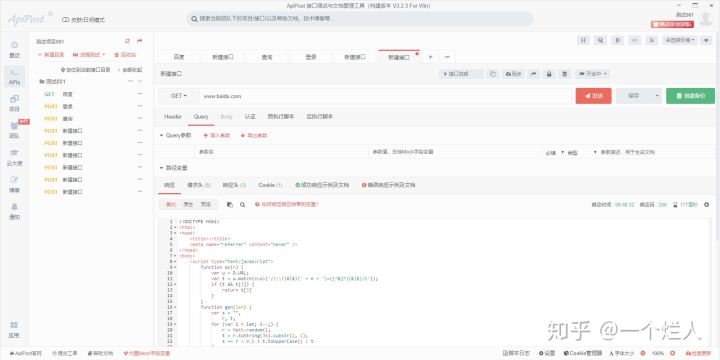720x360 pixels.
Task: Switch to the Header request tab
Action: [173, 117]
